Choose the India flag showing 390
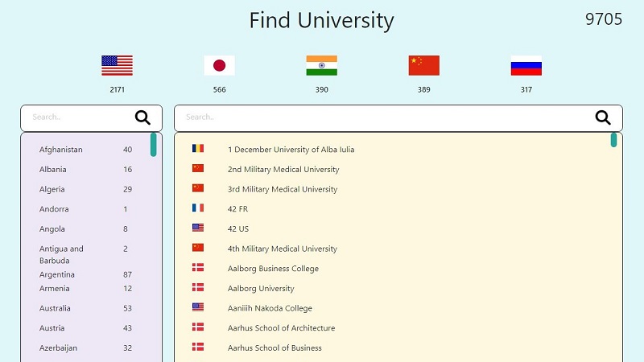Screen dimensions: 644x362 [x=321, y=66]
